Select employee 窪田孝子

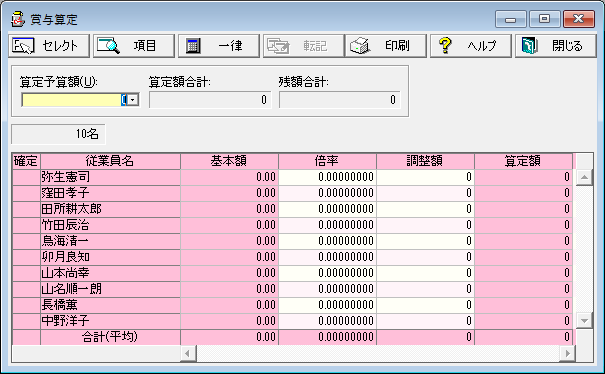pyautogui.click(x=110, y=193)
